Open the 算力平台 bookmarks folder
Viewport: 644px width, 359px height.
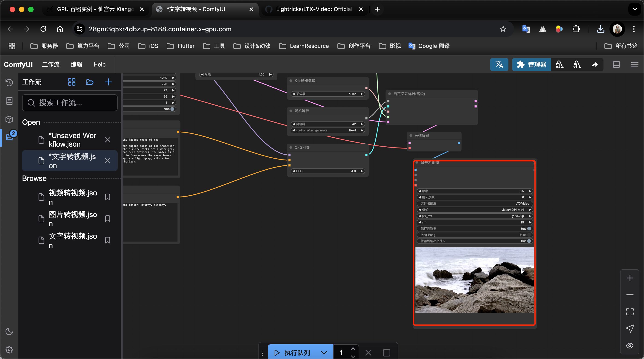[83, 46]
